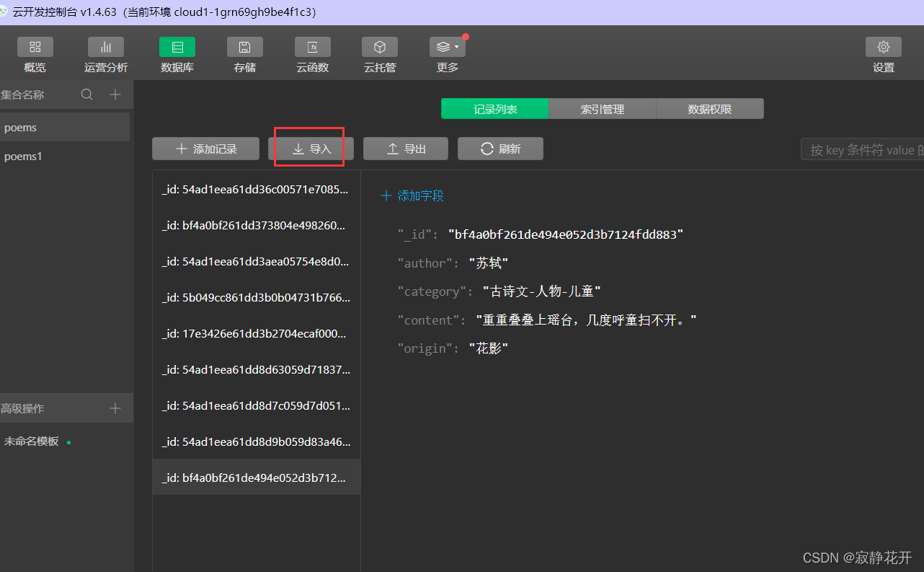Switch to the 数据权限 tab
This screenshot has width=924, height=572.
710,109
